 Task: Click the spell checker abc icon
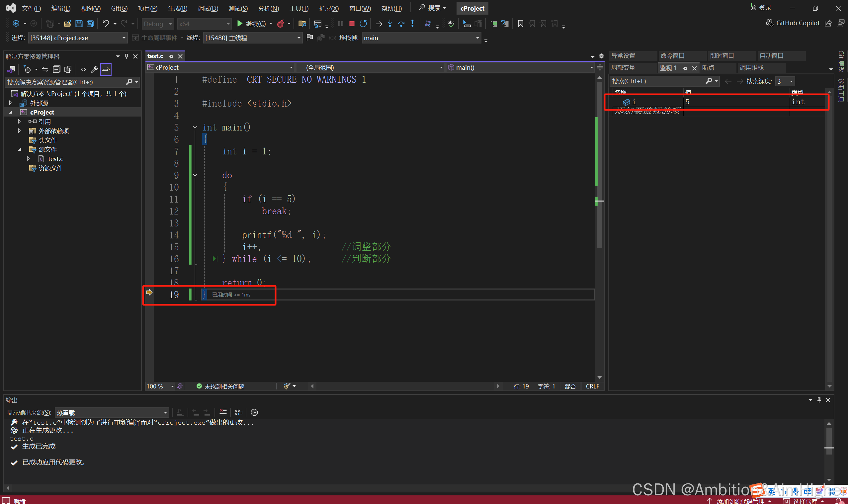451,24
